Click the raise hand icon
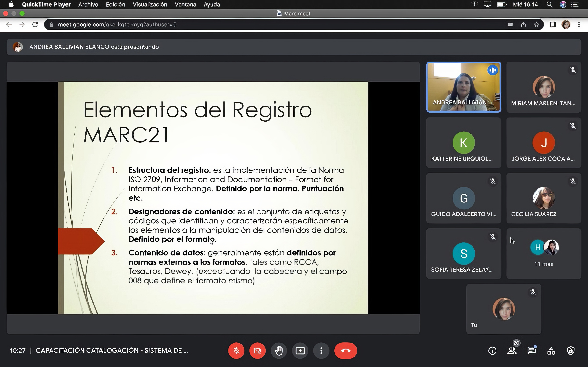 [279, 351]
